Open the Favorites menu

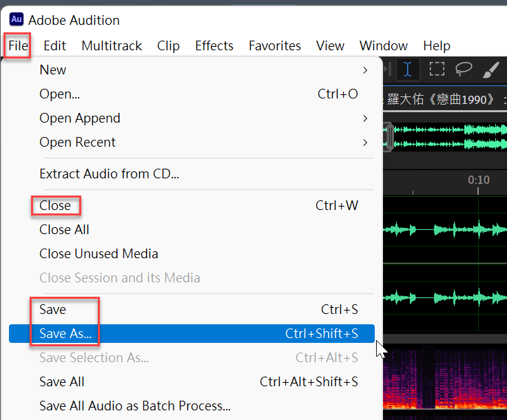point(275,45)
